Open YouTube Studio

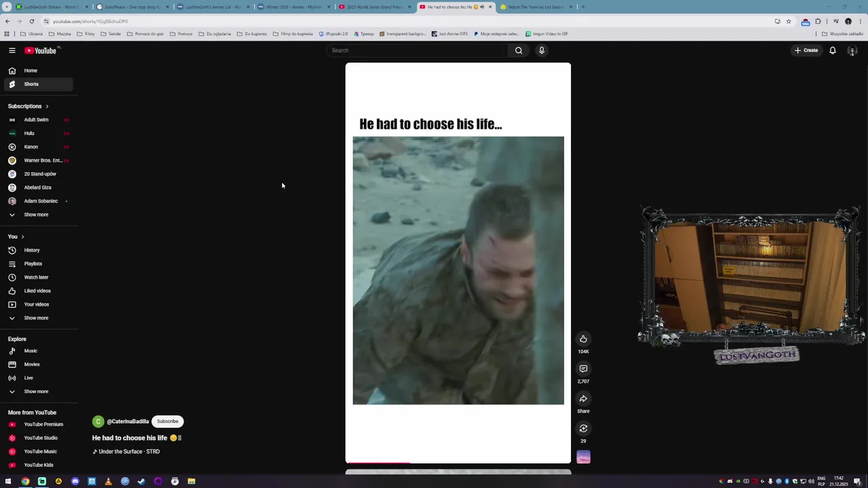pos(38,438)
